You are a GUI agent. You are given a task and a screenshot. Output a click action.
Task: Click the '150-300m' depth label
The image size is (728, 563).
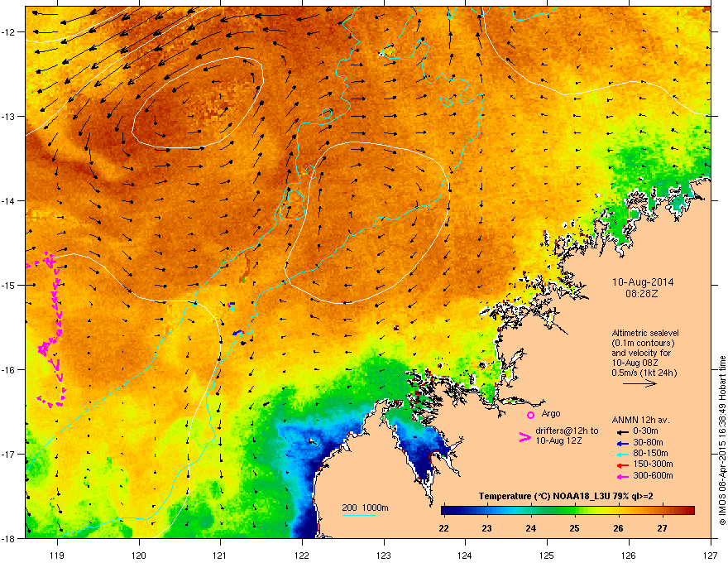[x=653, y=464]
